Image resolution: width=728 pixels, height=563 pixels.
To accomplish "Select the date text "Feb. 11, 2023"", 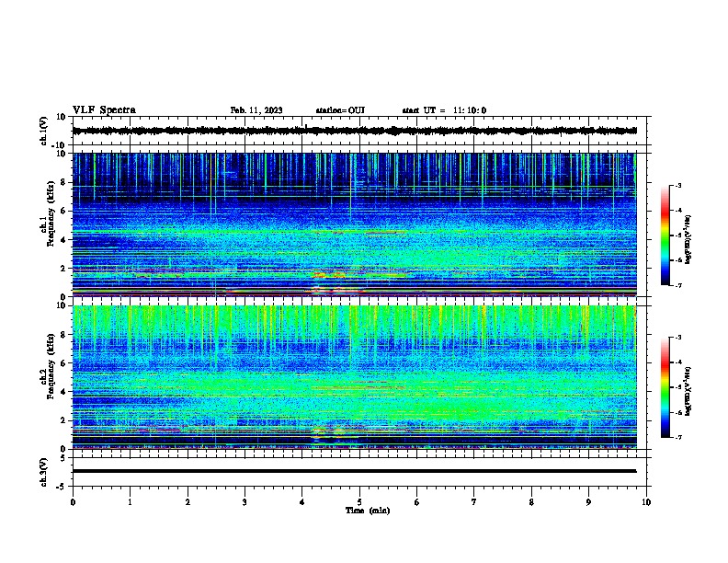I will (x=256, y=110).
